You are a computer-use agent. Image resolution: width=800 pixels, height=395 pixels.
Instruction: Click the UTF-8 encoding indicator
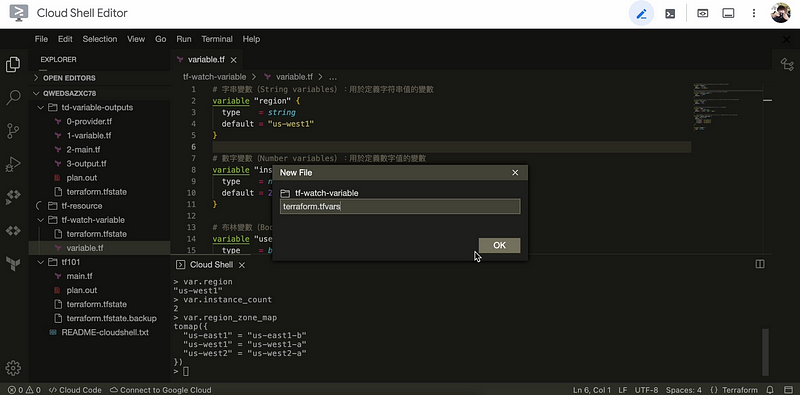coord(647,390)
